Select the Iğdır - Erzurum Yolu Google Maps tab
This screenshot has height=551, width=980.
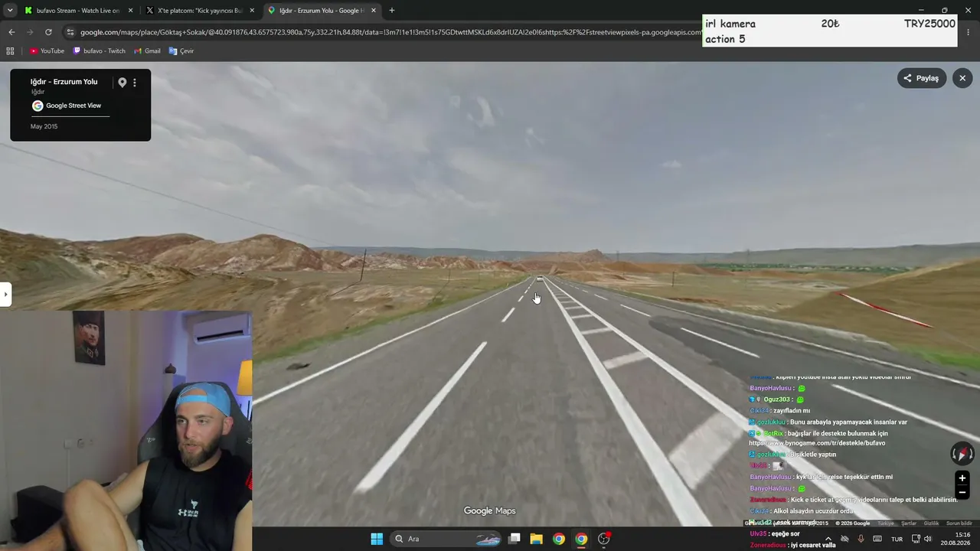[322, 11]
